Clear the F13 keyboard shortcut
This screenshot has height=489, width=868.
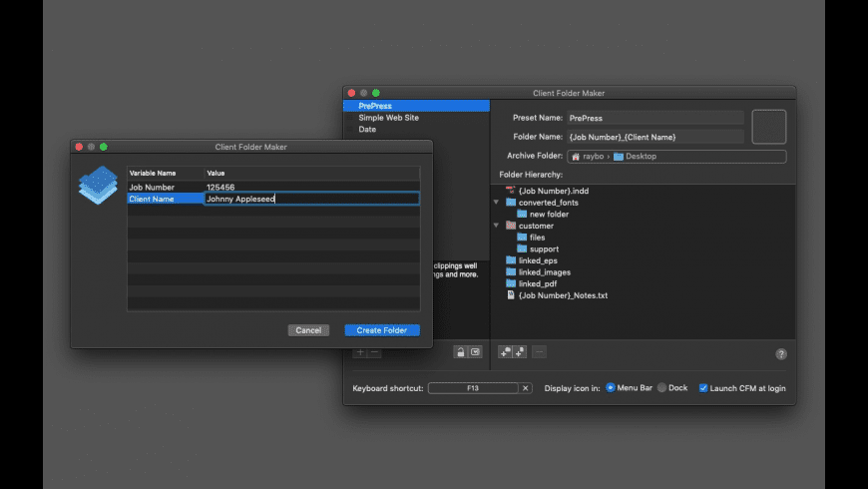[x=526, y=388]
